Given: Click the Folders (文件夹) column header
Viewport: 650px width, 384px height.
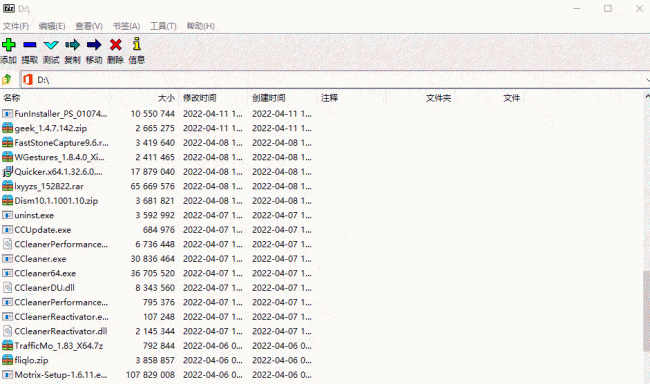Looking at the screenshot, I should (420, 98).
